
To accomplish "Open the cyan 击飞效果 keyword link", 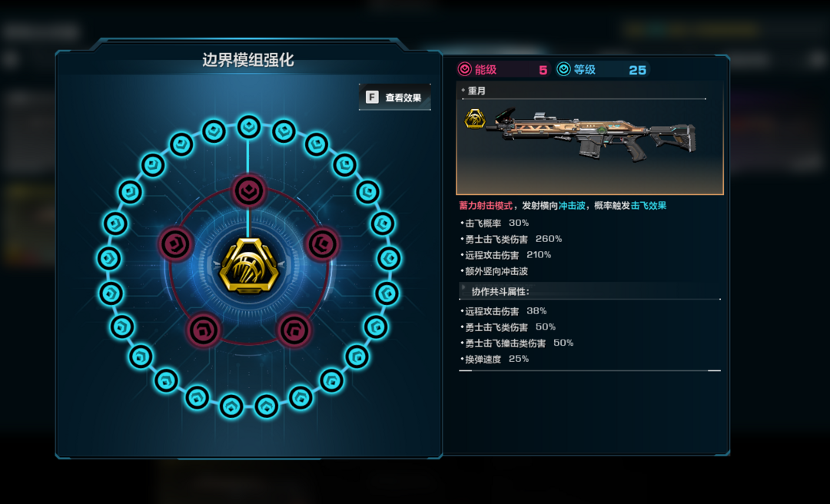I will [649, 206].
